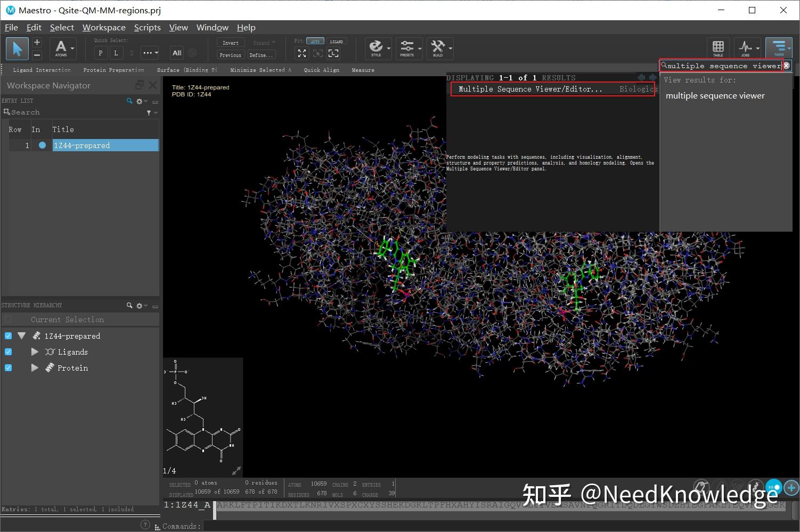The image size is (800, 532).
Task: Click the Define... button
Action: [260, 54]
